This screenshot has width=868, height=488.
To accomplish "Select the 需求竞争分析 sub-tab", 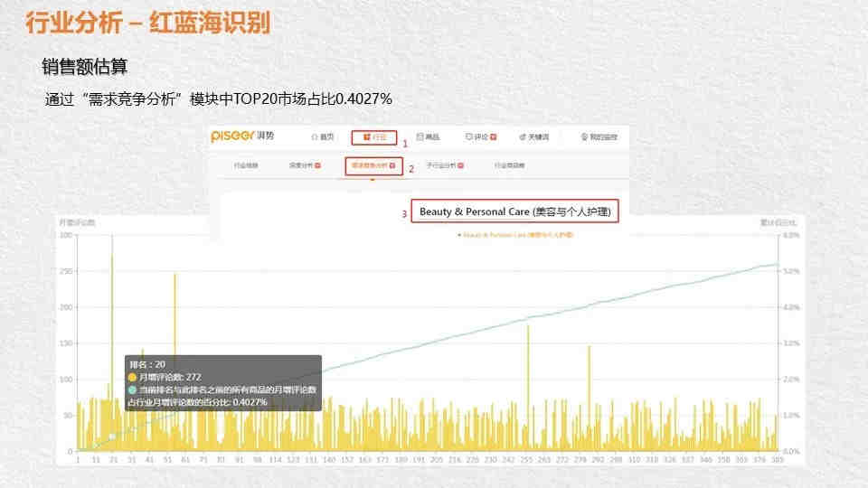I will tap(373, 165).
